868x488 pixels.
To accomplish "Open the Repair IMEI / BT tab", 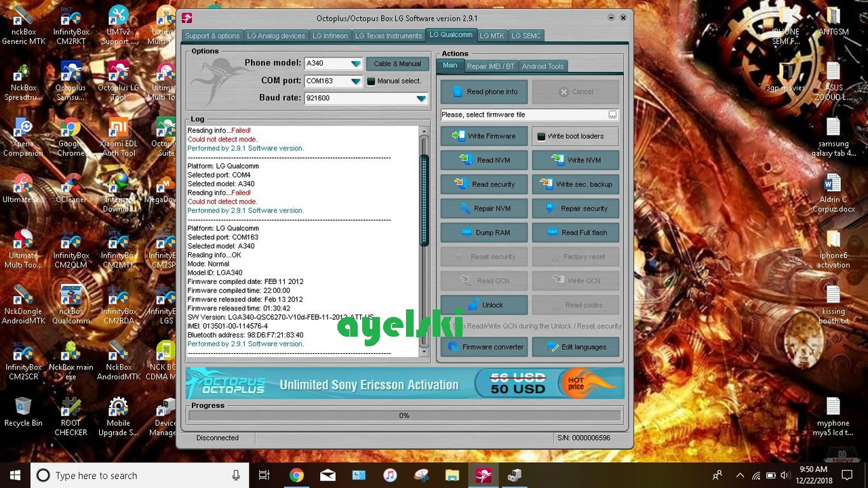I will click(490, 66).
